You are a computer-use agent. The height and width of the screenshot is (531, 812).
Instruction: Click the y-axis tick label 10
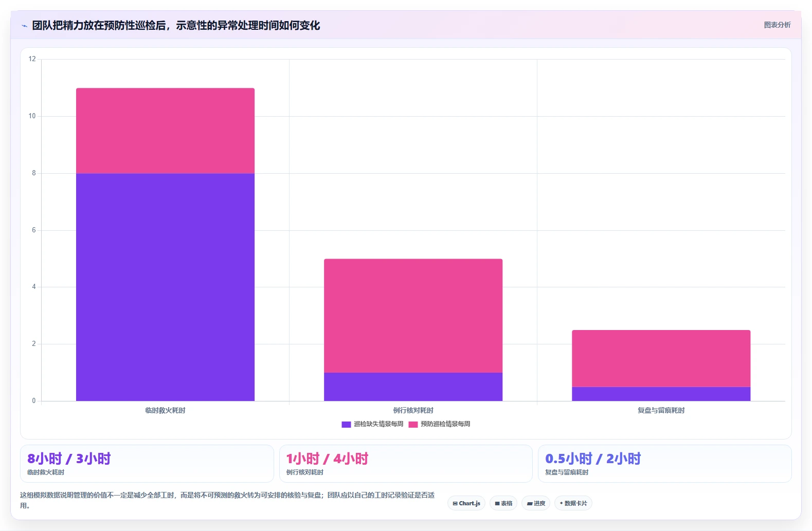(32, 116)
